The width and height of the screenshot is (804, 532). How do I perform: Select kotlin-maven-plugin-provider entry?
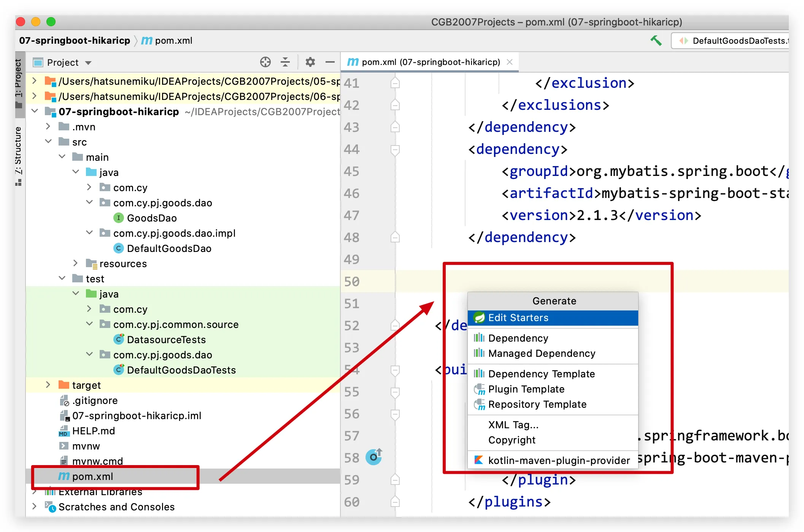coord(553,461)
